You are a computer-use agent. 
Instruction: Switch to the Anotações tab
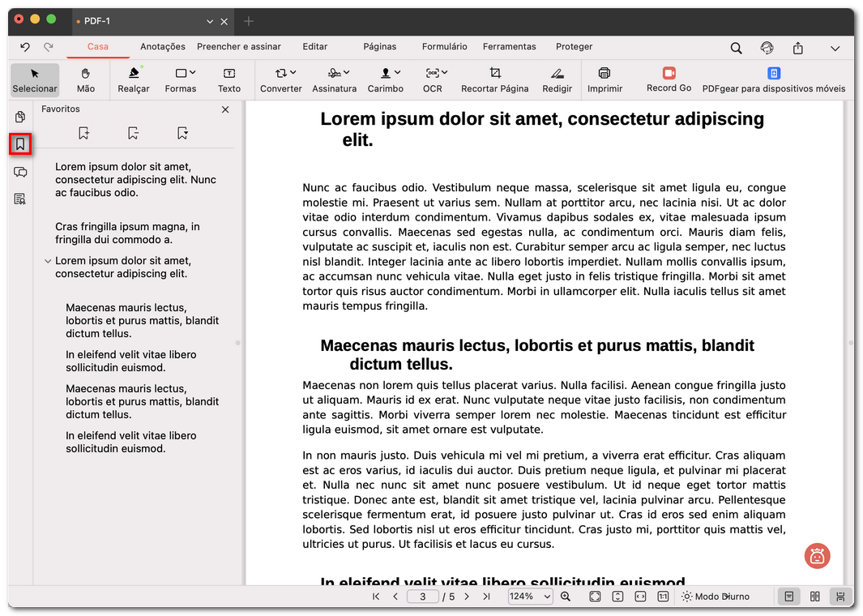point(162,46)
